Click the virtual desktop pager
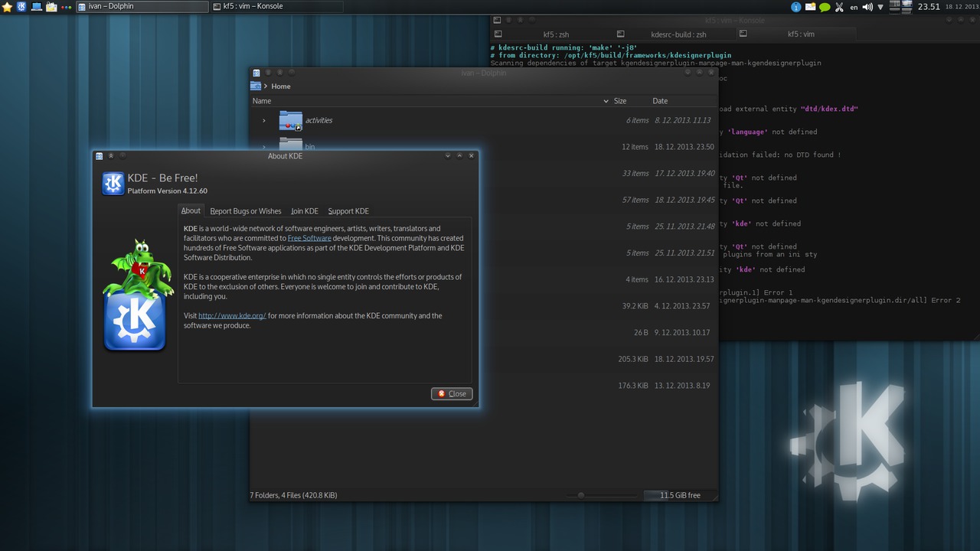 [901, 7]
